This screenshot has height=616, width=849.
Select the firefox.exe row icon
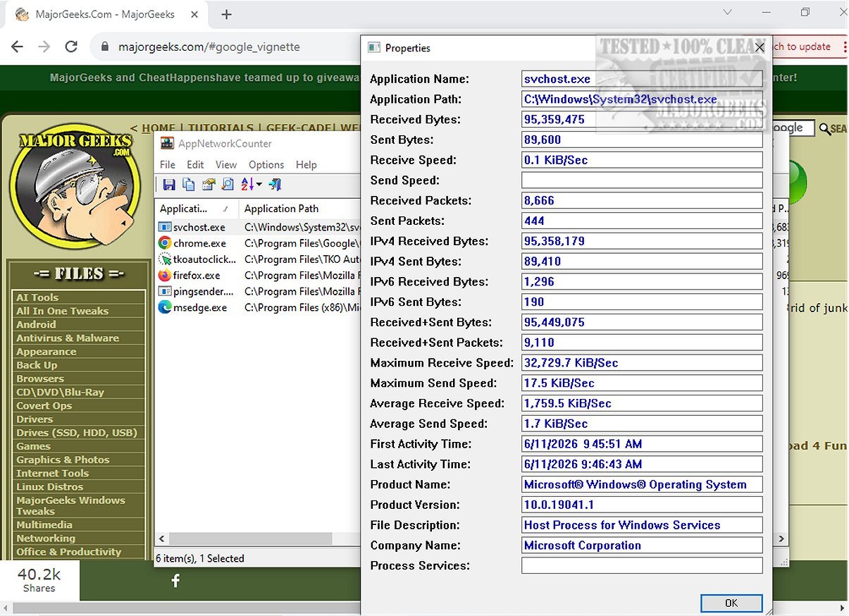coord(164,275)
